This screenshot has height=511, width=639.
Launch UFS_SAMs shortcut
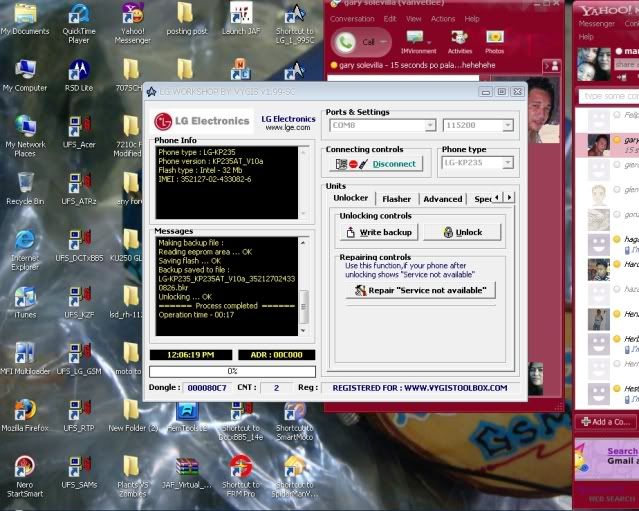click(x=79, y=472)
